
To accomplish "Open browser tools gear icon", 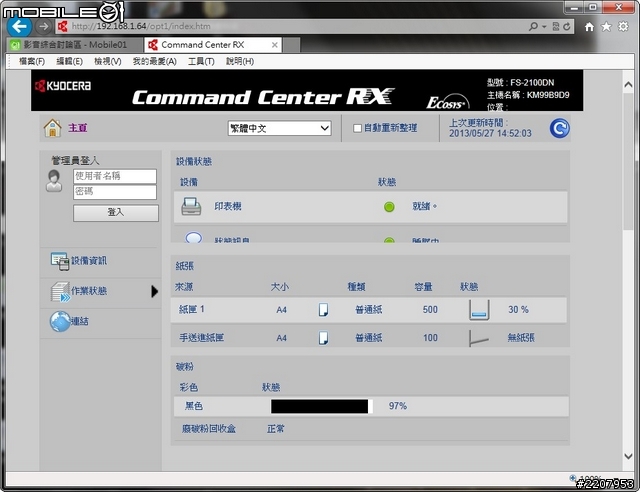I will click(623, 27).
